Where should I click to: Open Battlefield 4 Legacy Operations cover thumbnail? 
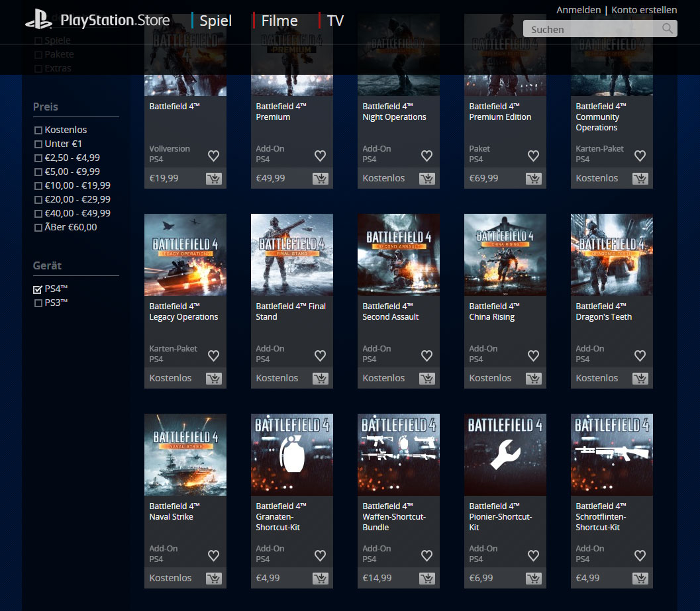pyautogui.click(x=185, y=254)
